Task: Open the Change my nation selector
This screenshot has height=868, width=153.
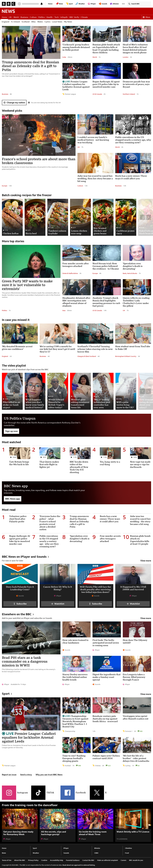Action: click(14, 102)
